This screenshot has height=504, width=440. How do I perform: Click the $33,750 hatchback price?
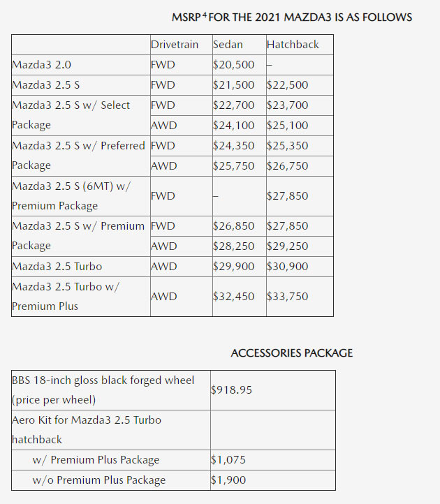(x=287, y=296)
